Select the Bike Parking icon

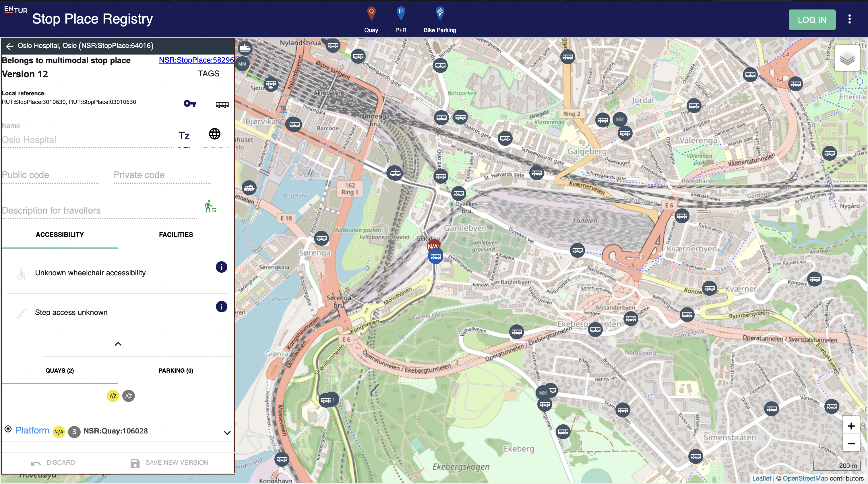[x=439, y=13]
